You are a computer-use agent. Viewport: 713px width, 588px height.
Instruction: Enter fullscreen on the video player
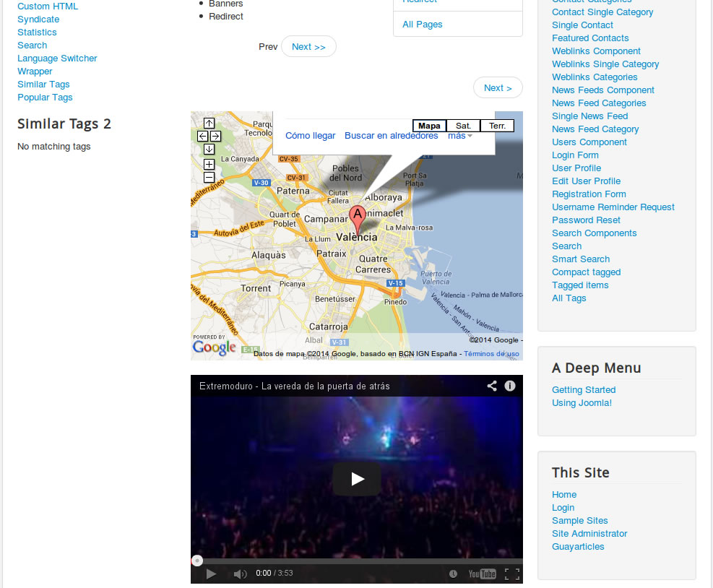511,574
